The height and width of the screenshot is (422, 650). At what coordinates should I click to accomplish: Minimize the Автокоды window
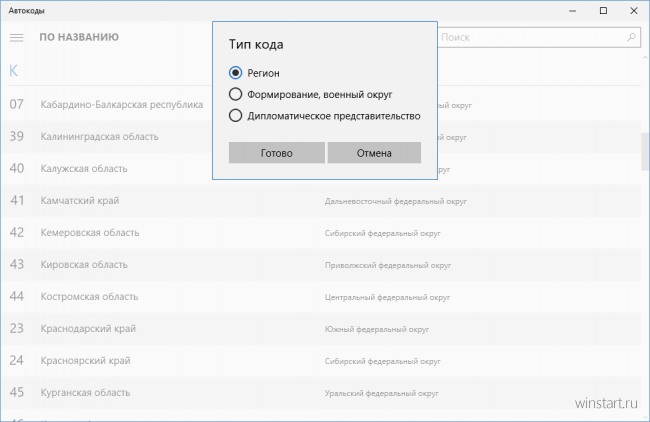572,10
